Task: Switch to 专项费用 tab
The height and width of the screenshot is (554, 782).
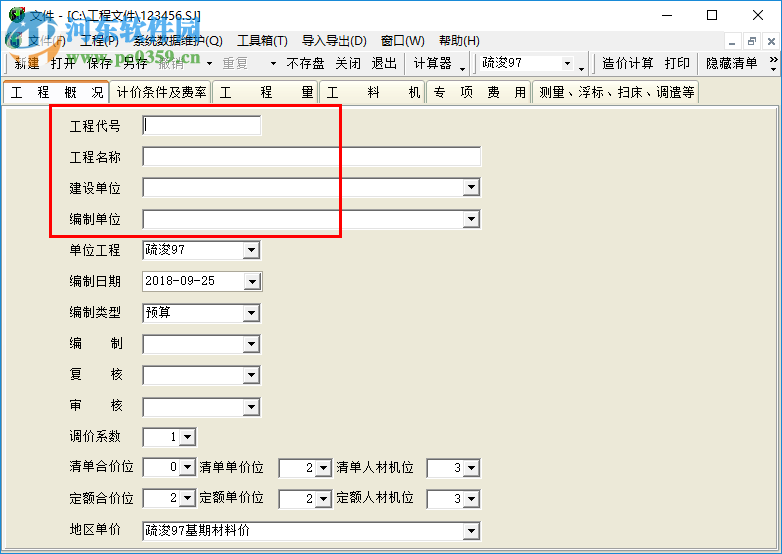Action: pyautogui.click(x=479, y=92)
